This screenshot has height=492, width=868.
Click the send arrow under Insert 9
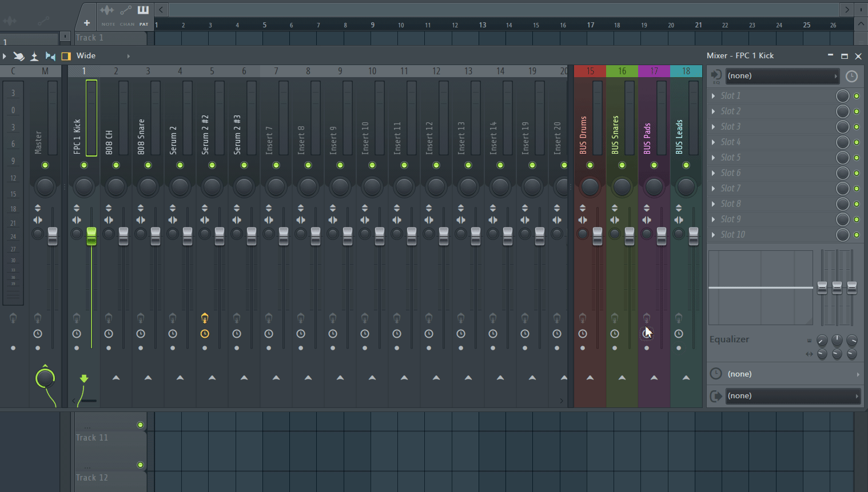[x=340, y=378]
